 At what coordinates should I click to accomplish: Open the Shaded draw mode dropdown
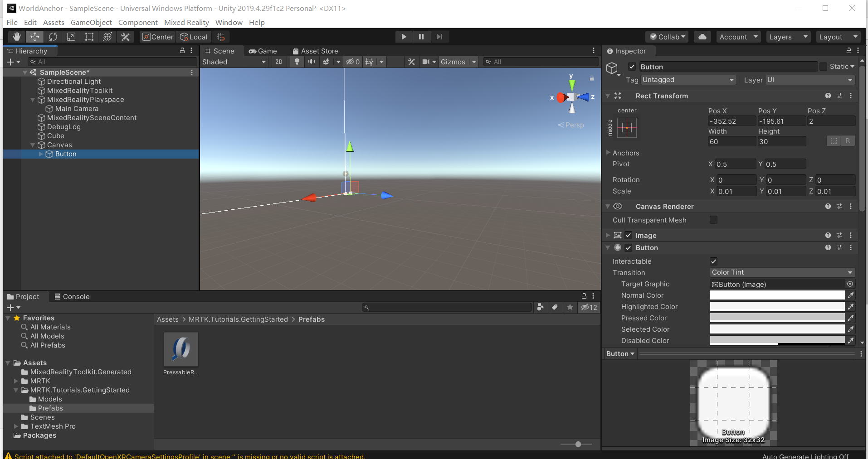[234, 62]
